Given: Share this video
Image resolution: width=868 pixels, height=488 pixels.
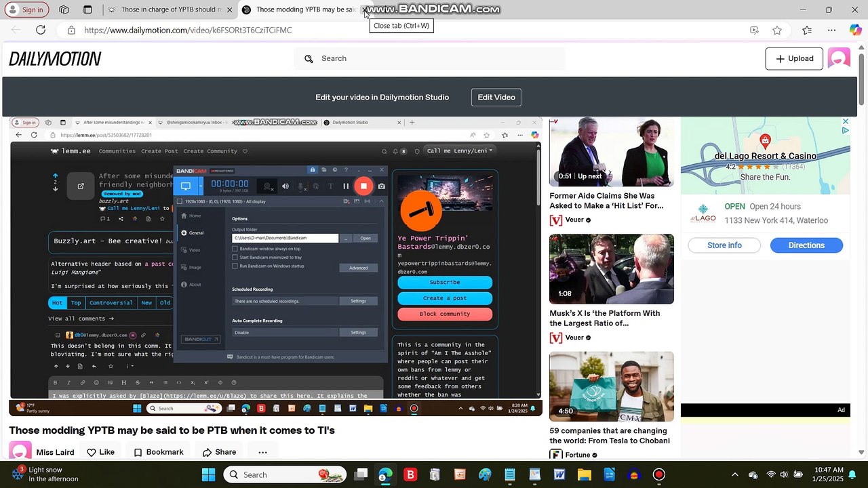Looking at the screenshot, I should tap(219, 452).
